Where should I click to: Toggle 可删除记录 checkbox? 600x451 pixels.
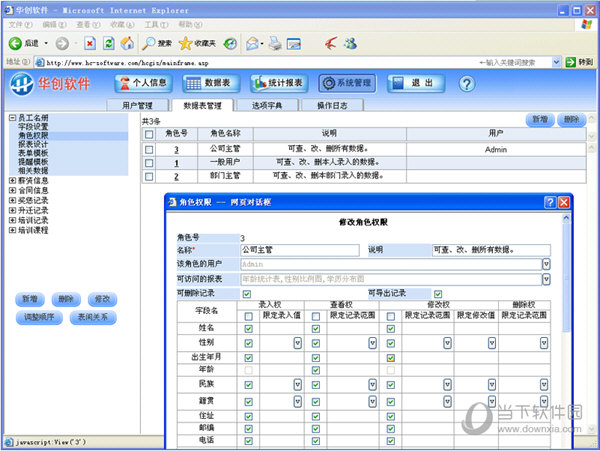247,294
